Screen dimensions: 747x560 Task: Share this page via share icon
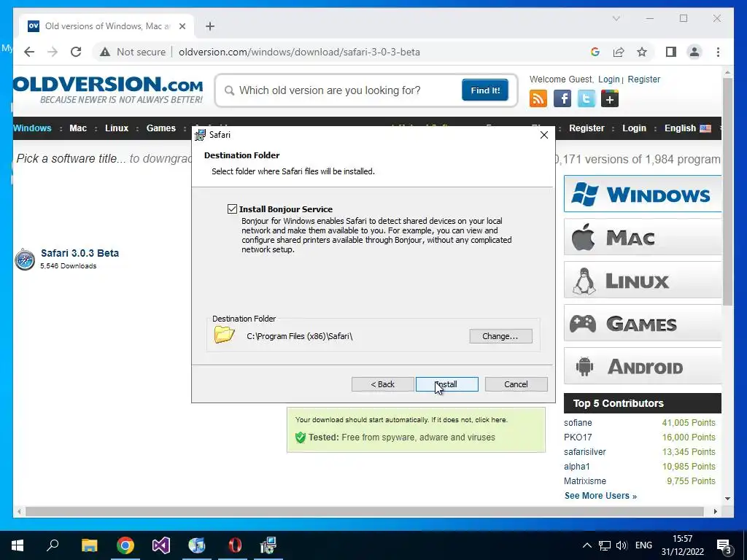pyautogui.click(x=619, y=52)
